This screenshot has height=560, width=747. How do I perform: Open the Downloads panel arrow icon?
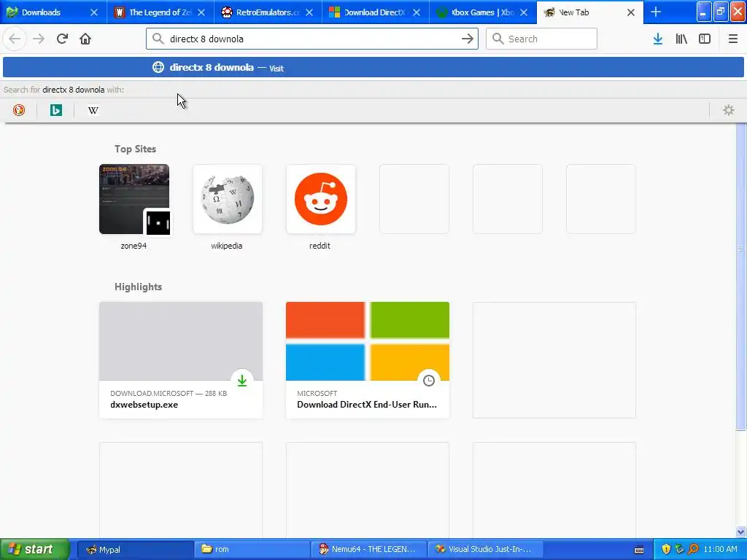658,39
